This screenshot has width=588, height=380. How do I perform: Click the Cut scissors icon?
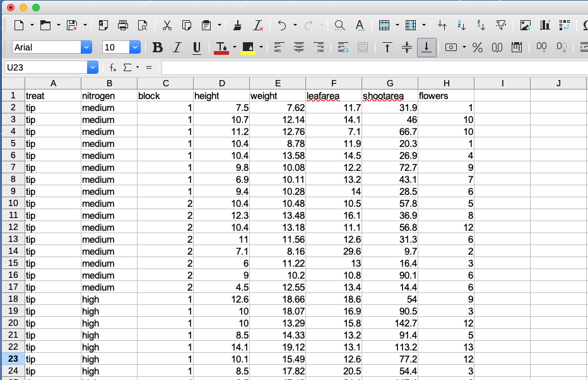[167, 25]
